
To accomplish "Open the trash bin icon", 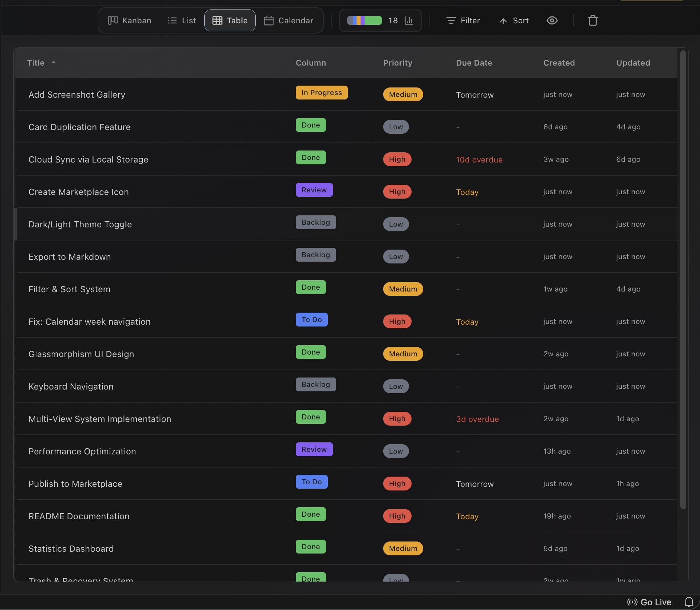I will click(593, 20).
